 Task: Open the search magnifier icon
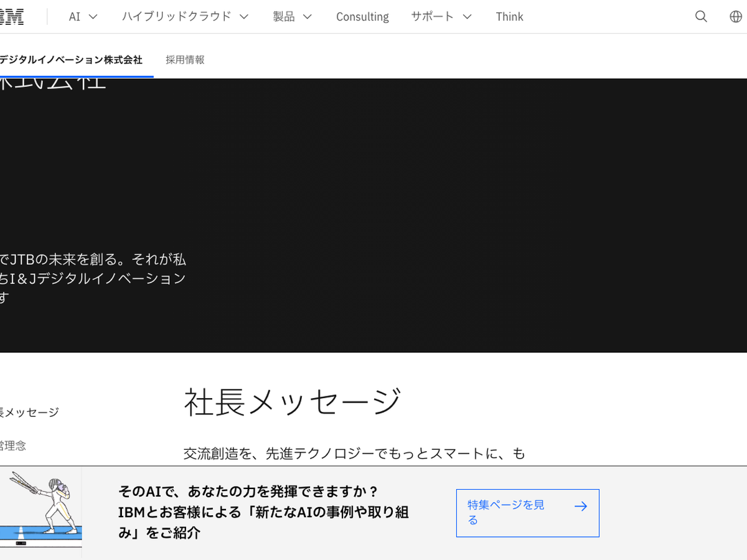pos(701,17)
